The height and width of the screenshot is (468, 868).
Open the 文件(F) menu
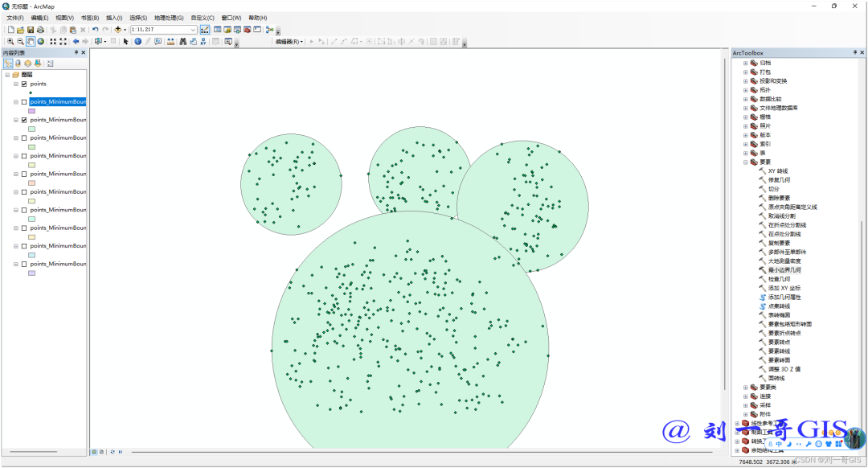pyautogui.click(x=15, y=18)
